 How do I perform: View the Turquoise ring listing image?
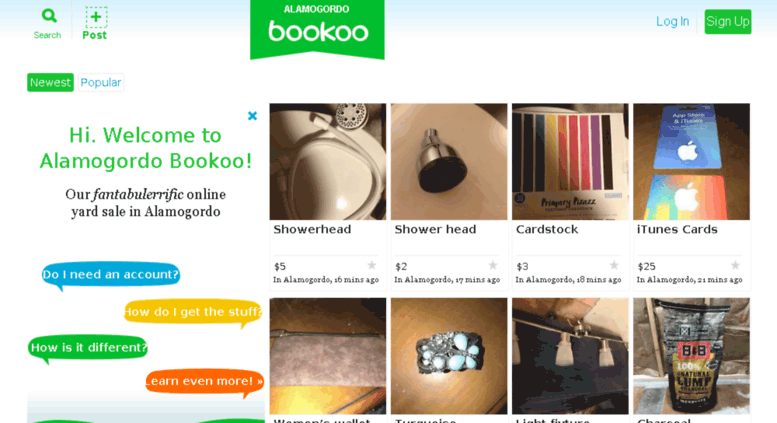point(449,356)
